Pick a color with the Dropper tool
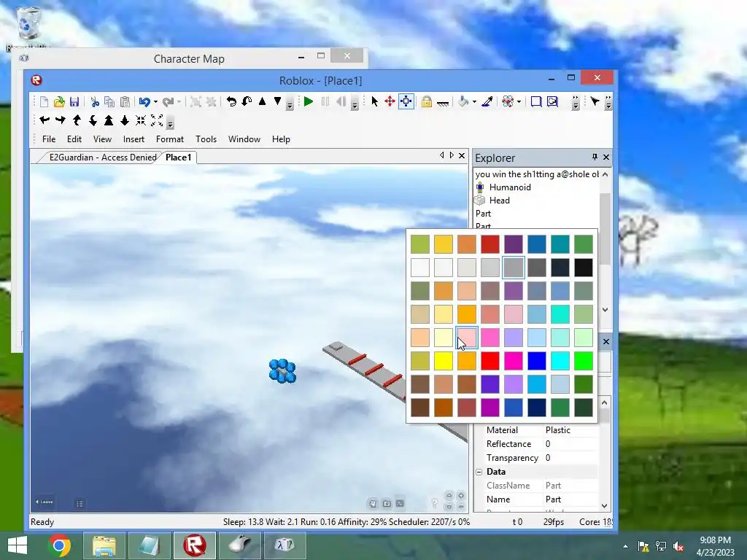The image size is (747, 560). click(x=487, y=101)
